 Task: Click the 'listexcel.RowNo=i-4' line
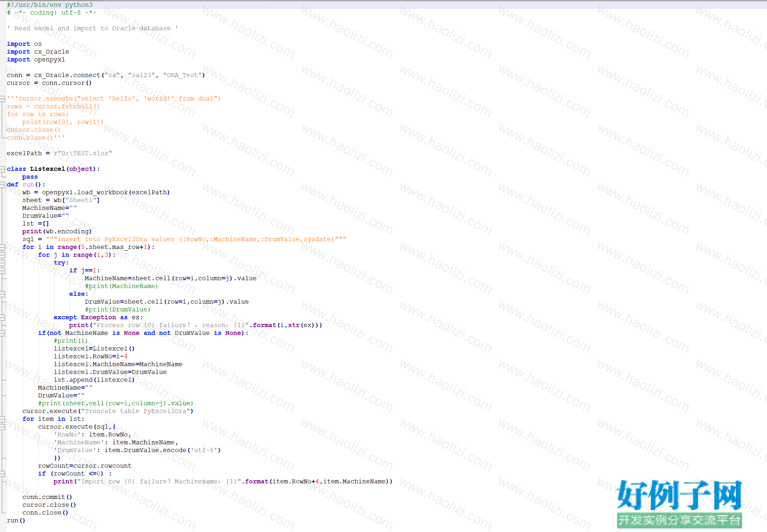[x=91, y=356]
